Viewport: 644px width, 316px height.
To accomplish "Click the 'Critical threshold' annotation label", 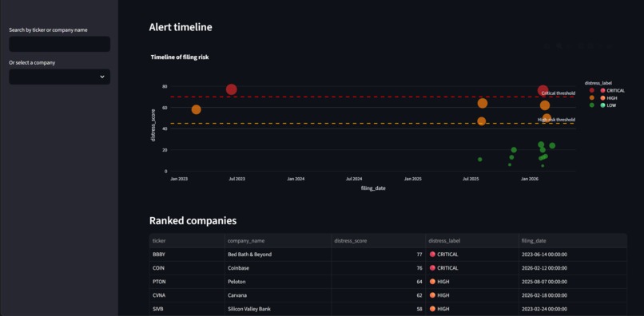I will tap(559, 93).
